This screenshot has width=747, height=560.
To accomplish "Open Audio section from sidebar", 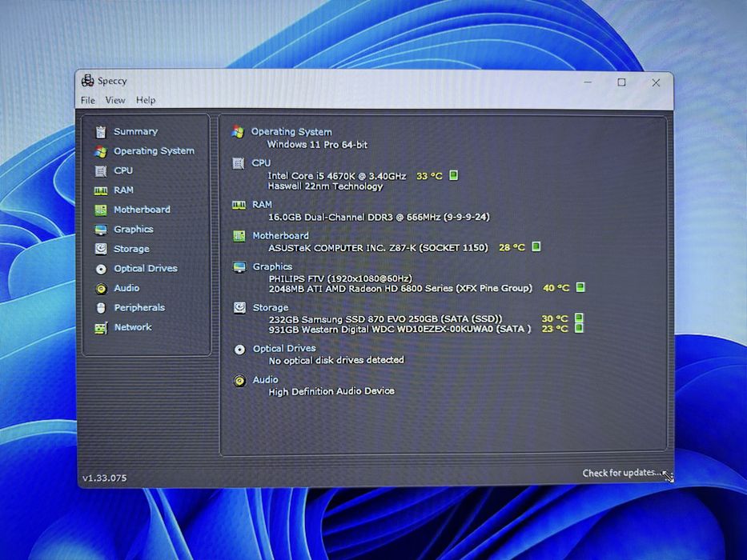I will tap(127, 288).
